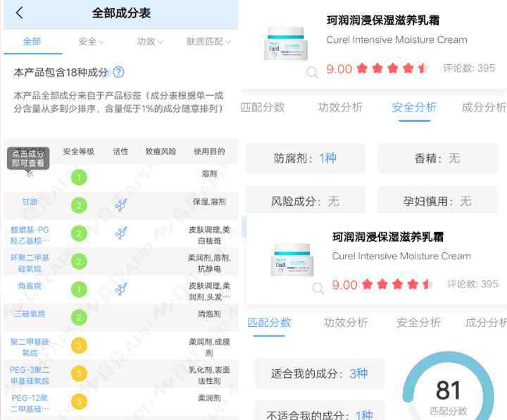This screenshot has width=507, height=420.
Task: Tap 评论数: 395 on lower product card
Action: pos(472,284)
